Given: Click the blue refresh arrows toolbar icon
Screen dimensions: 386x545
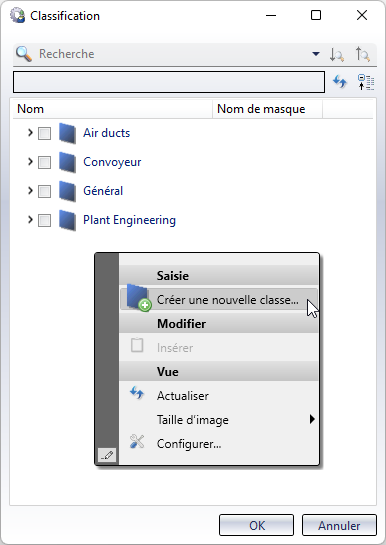Looking at the screenshot, I should [x=340, y=82].
